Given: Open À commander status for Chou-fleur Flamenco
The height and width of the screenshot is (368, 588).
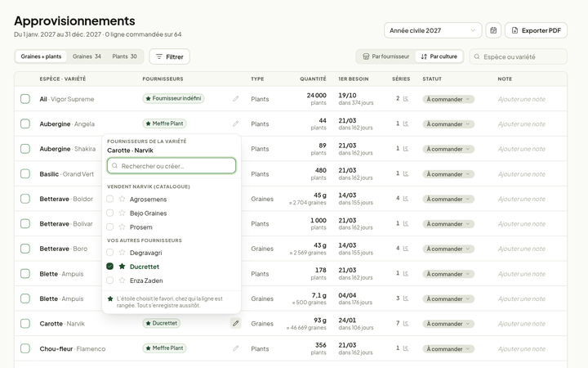Looking at the screenshot, I should click(448, 349).
